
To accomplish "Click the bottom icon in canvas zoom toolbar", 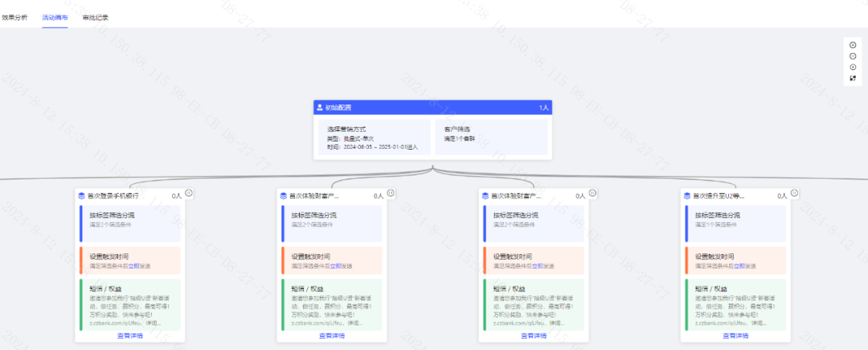I will pos(853,78).
